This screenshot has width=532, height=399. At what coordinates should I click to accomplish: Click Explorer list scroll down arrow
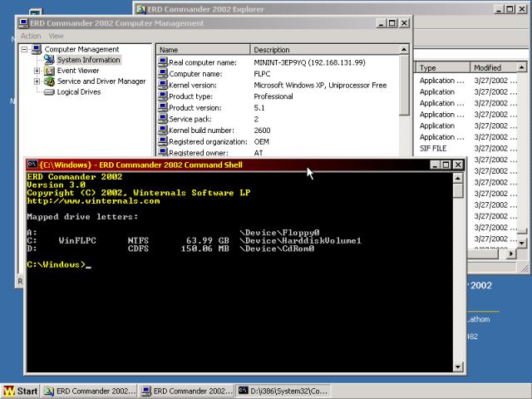[x=522, y=243]
